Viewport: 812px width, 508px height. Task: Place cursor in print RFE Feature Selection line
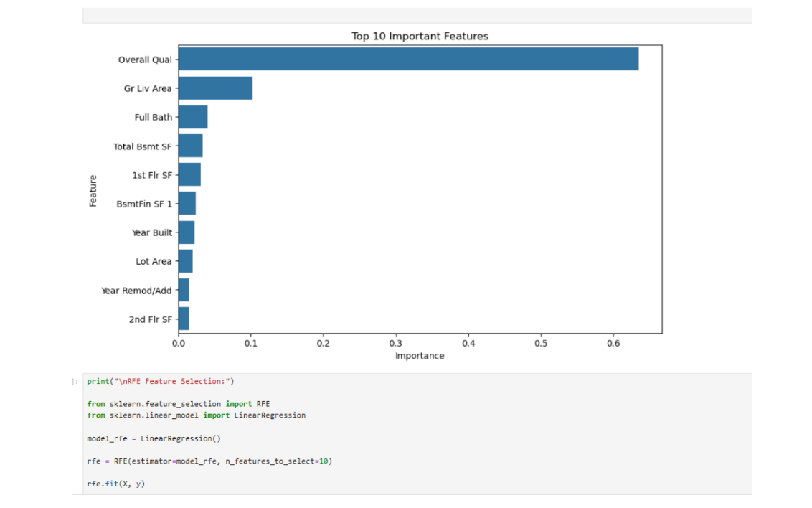tap(161, 381)
